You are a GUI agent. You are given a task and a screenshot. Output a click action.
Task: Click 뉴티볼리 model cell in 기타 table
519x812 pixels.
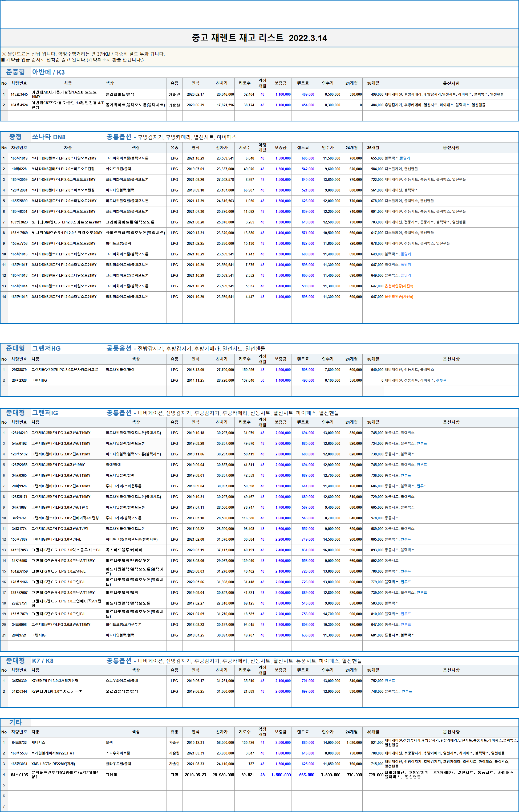point(65,774)
